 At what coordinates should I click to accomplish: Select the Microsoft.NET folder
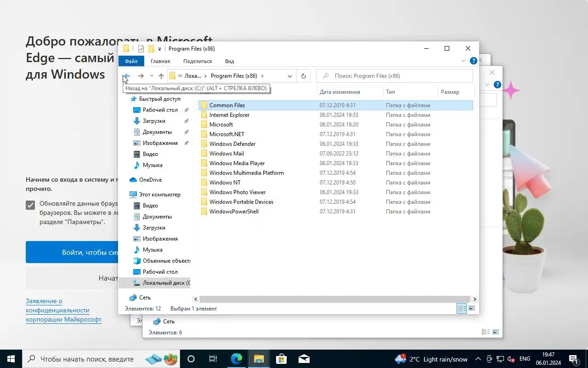point(226,134)
